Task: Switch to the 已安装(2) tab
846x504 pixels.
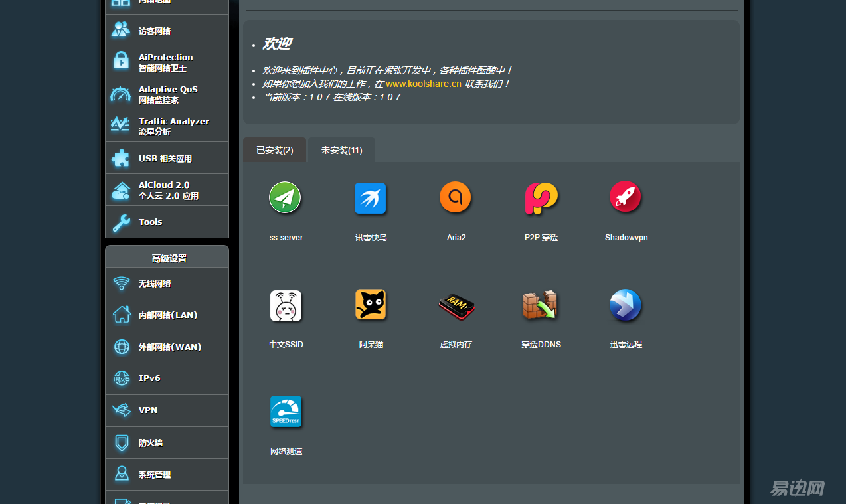Action: point(275,150)
